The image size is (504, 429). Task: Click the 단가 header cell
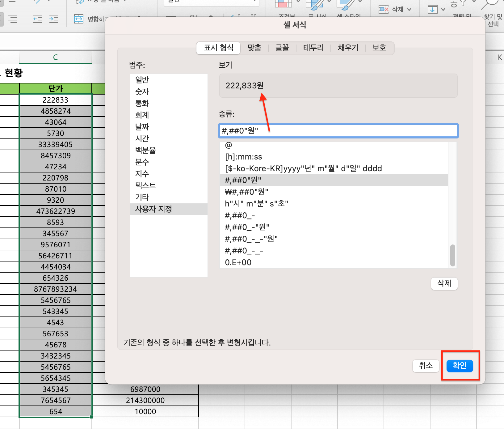pyautogui.click(x=56, y=89)
